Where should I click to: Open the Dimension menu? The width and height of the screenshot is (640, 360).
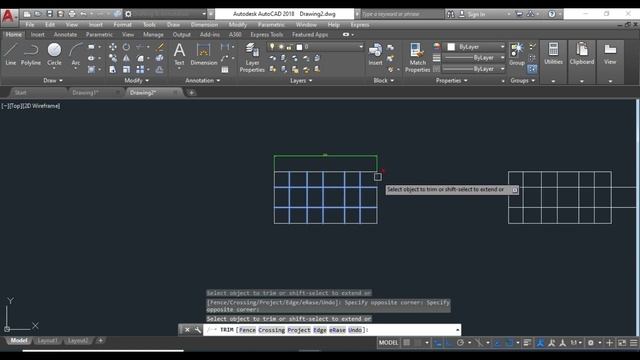204,24
